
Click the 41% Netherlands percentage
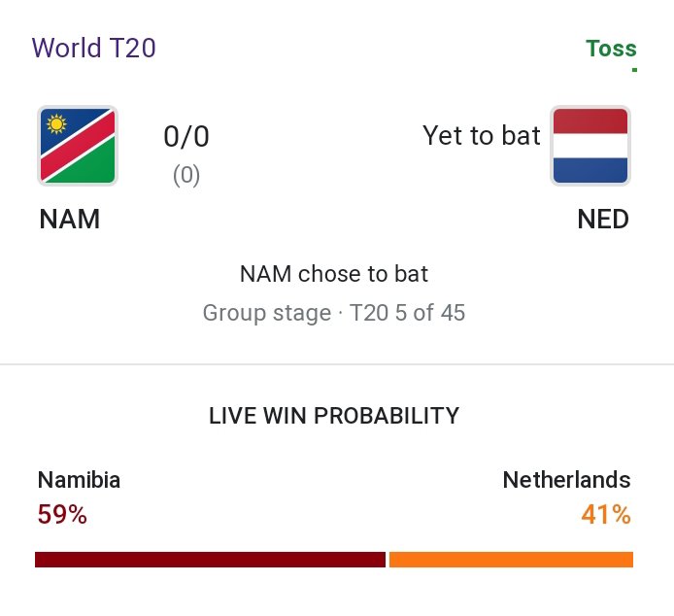coord(606,514)
